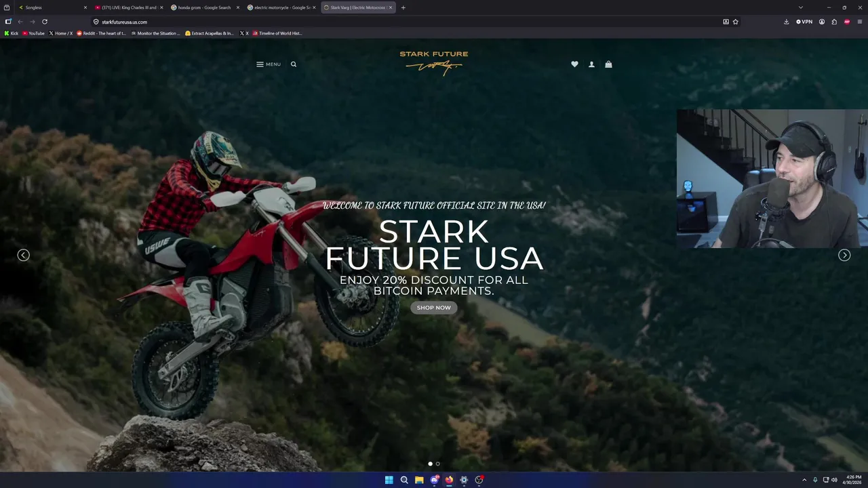Open the shopping bag cart icon

tap(608, 64)
